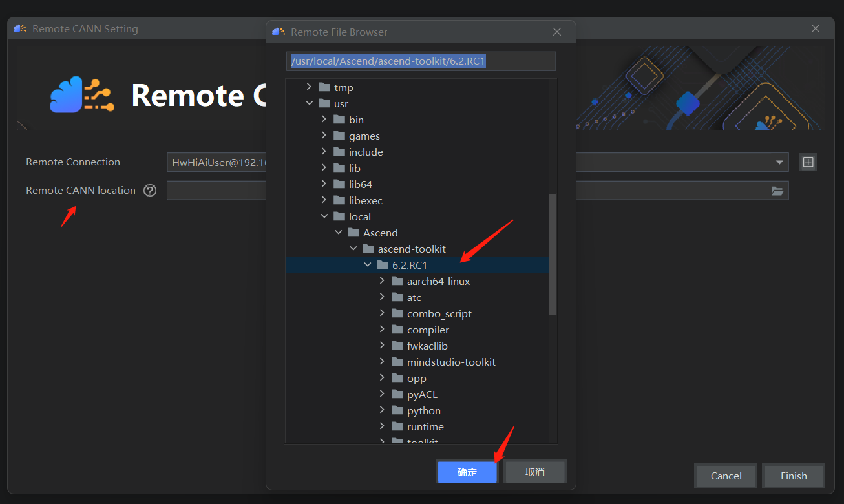Open the browse folder icon for CANN location
This screenshot has height=504, width=844.
point(777,191)
